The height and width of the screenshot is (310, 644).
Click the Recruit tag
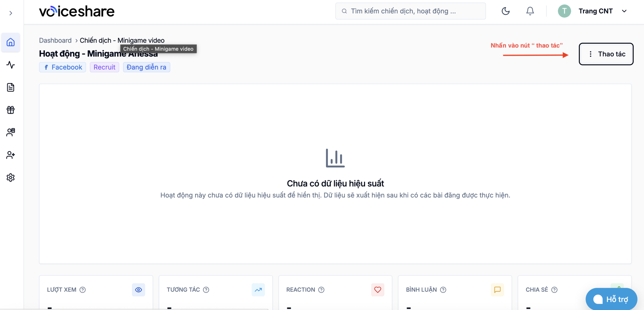(x=104, y=67)
